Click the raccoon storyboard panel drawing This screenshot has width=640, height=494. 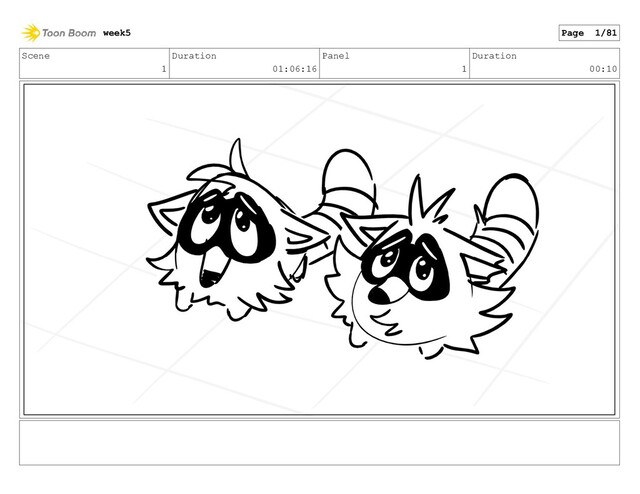point(319,249)
